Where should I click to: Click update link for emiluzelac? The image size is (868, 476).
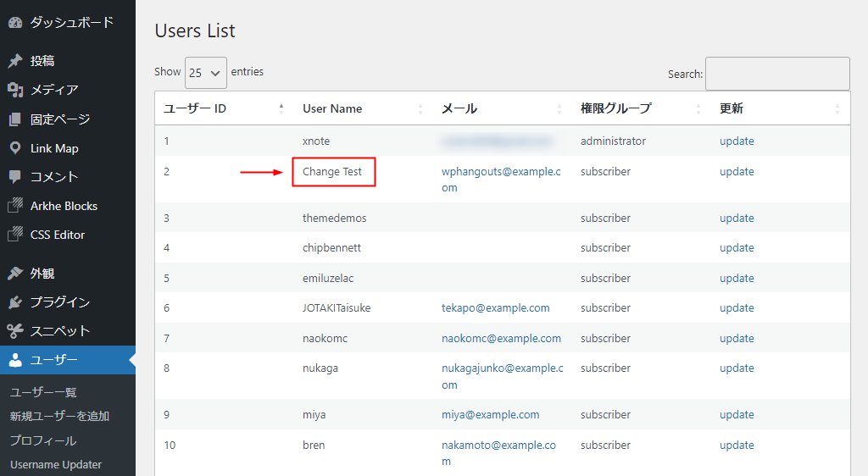(737, 278)
